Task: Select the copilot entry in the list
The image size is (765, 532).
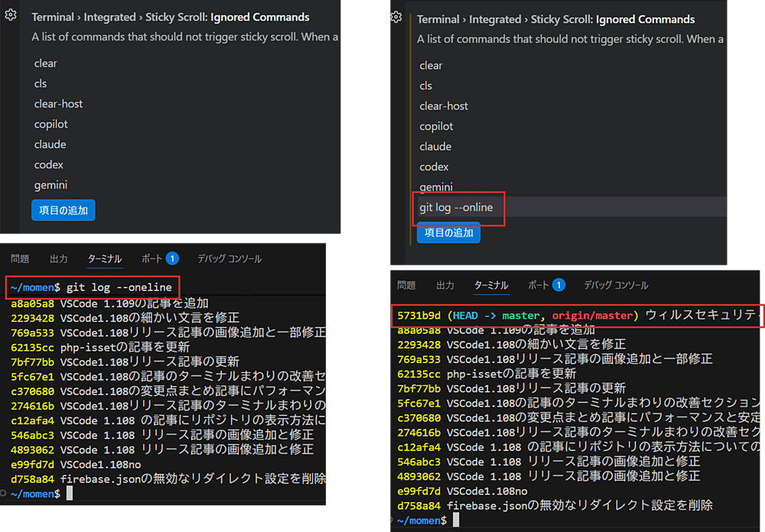Action: [x=50, y=124]
